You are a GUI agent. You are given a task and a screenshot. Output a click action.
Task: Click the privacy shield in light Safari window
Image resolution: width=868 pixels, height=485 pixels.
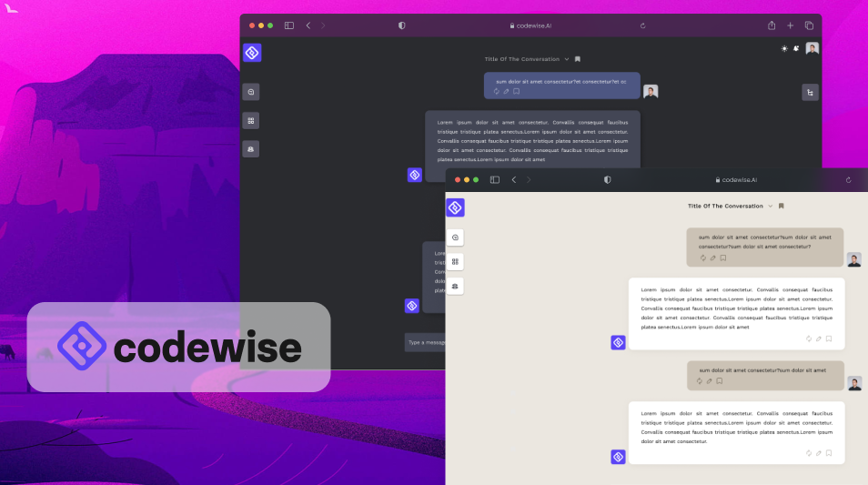607,180
